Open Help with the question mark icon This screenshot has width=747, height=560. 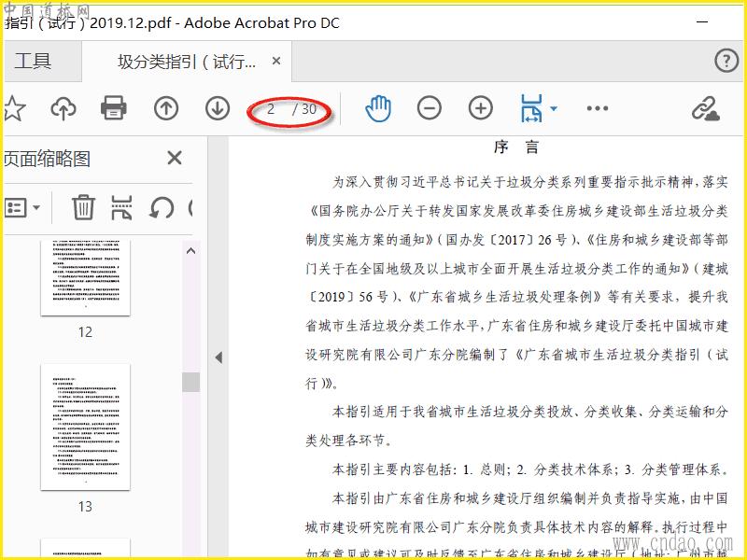726,61
